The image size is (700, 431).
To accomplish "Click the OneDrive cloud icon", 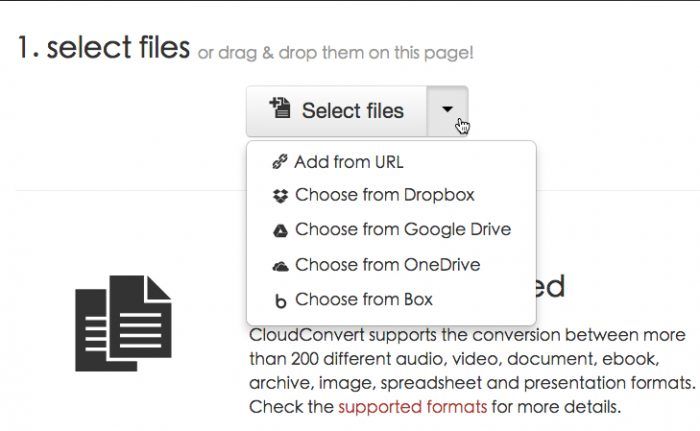I will pos(279,266).
